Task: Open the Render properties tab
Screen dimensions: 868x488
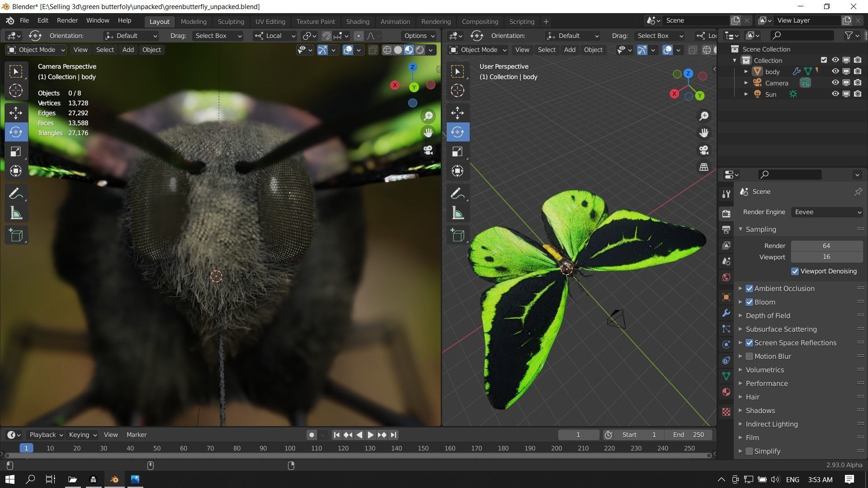Action: coord(726,213)
